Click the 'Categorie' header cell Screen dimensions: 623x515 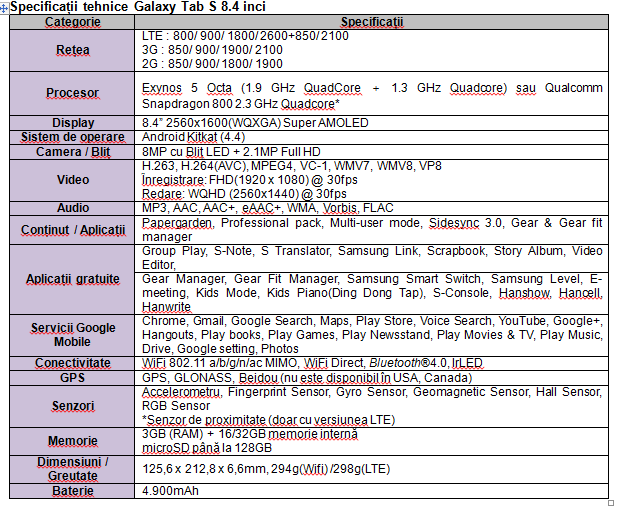[x=72, y=22]
